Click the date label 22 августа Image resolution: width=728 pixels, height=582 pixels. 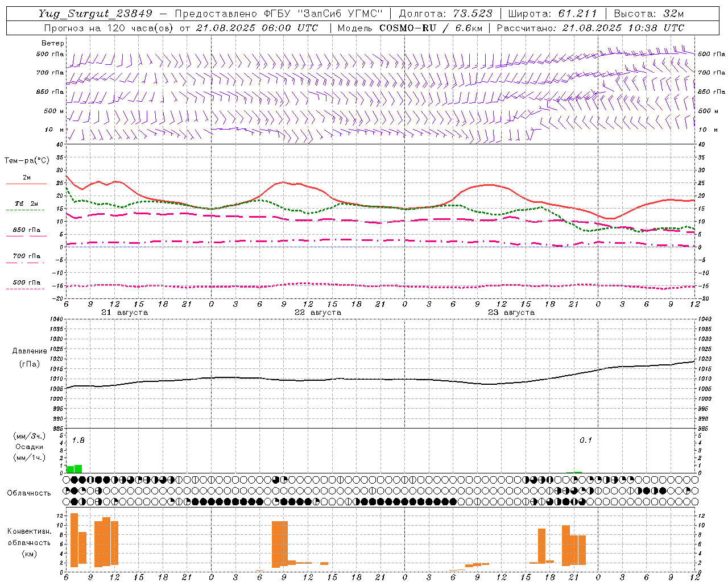pyautogui.click(x=318, y=313)
